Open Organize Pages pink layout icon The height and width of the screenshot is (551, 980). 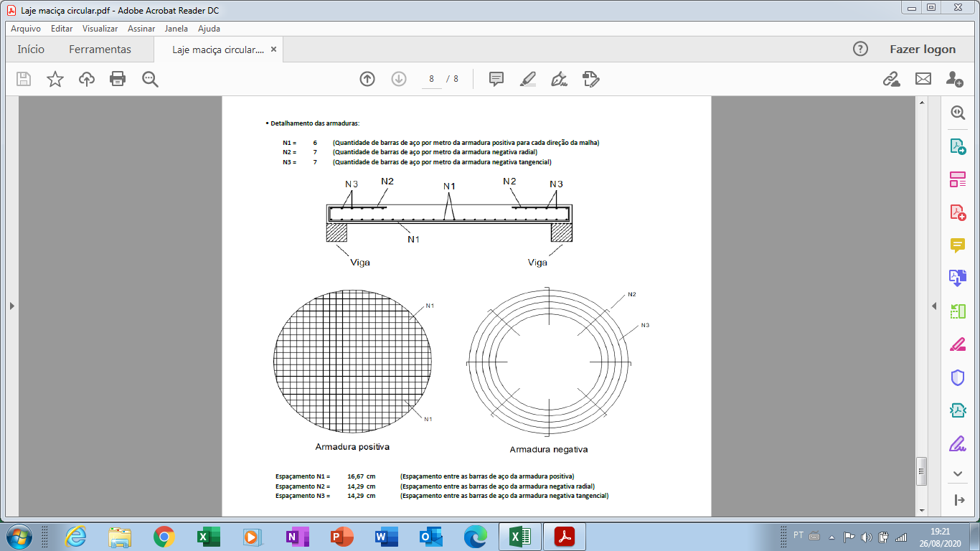(958, 179)
